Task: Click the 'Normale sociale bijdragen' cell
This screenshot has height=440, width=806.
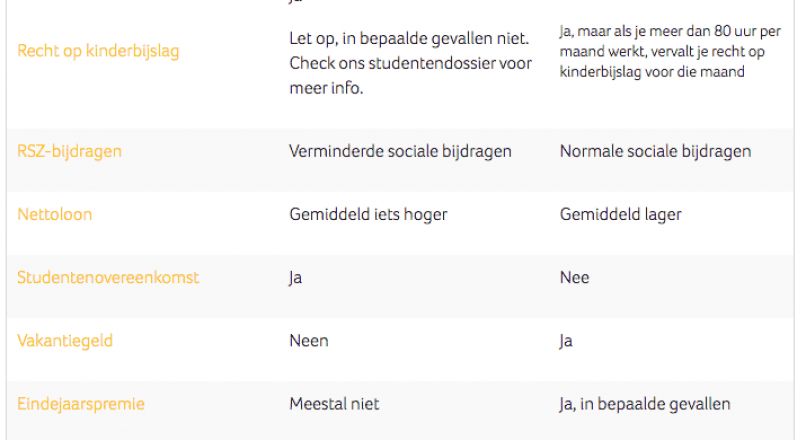Action: click(655, 151)
